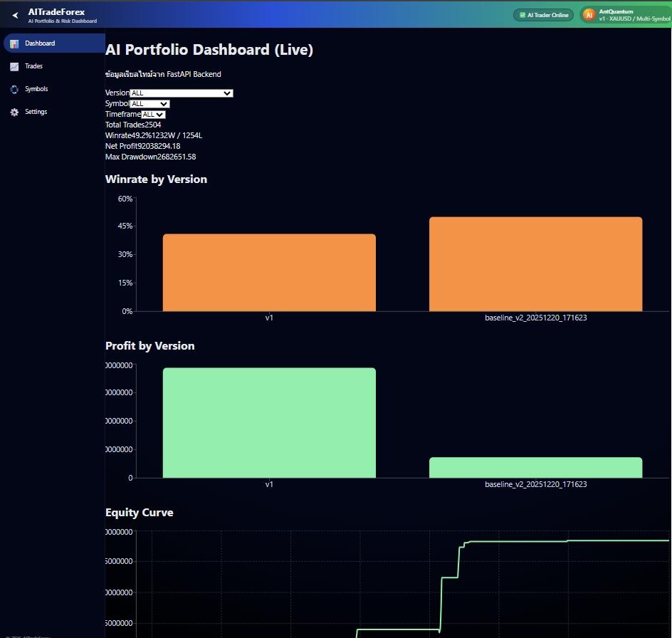This screenshot has width=672, height=638.
Task: Select Trades in the navigation menu
Action: point(33,66)
